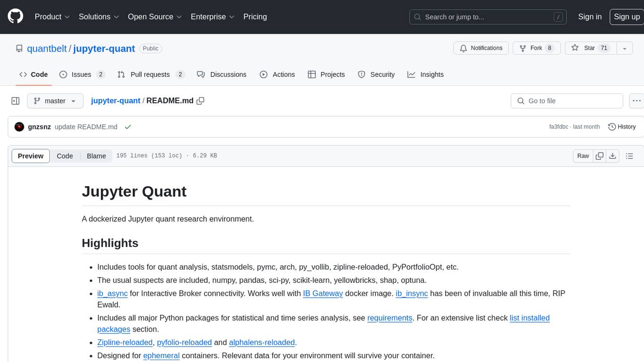
Task: Select the Preview view
Action: pyautogui.click(x=31, y=156)
